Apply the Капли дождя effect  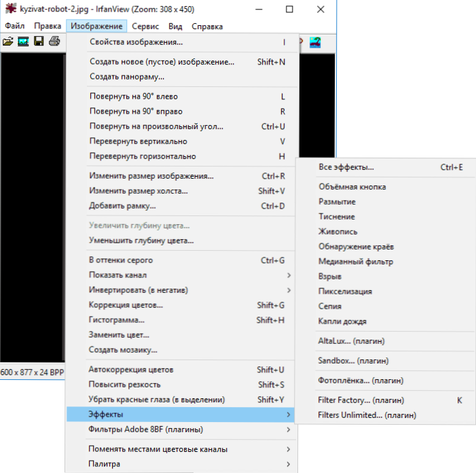tap(386, 321)
